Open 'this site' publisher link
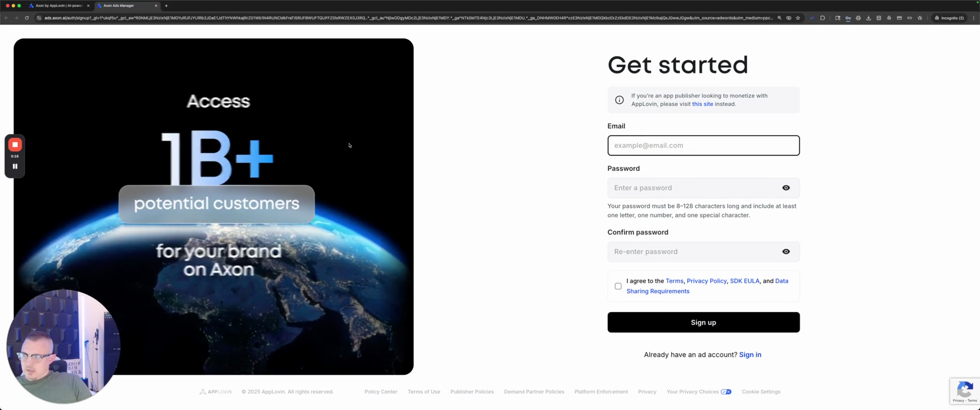 tap(702, 104)
